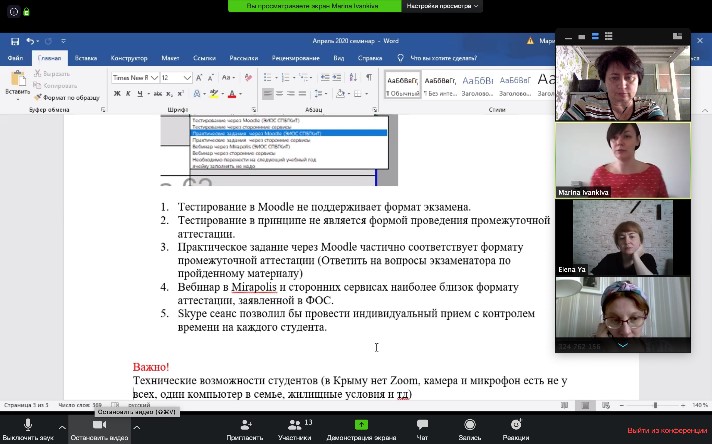Toggle Align left paragraph button

tap(268, 94)
